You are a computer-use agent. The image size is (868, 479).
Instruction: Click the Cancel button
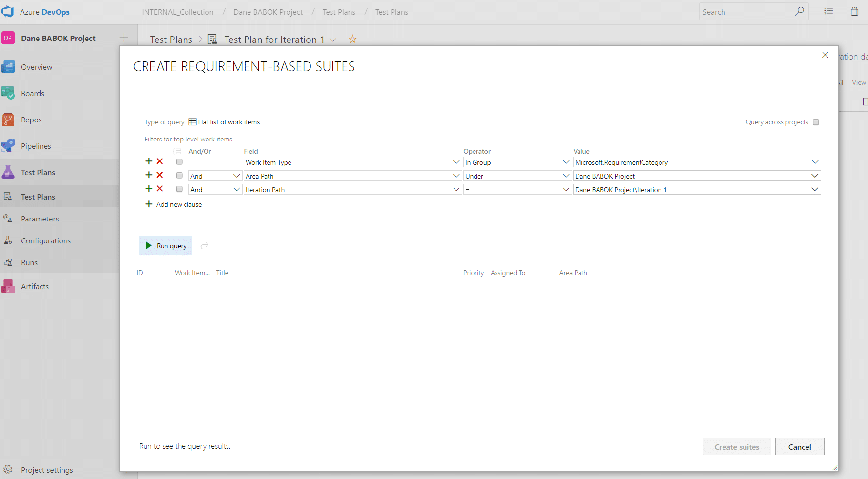click(x=800, y=447)
